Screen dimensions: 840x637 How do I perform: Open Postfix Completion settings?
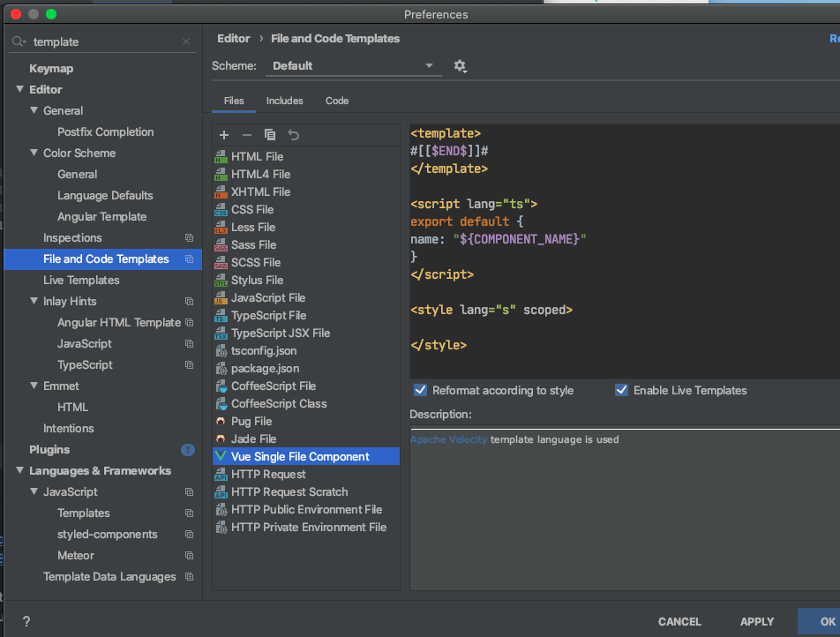106,131
